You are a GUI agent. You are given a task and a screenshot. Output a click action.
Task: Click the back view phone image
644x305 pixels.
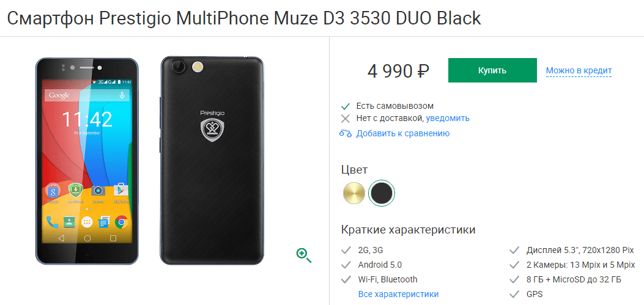point(212,160)
